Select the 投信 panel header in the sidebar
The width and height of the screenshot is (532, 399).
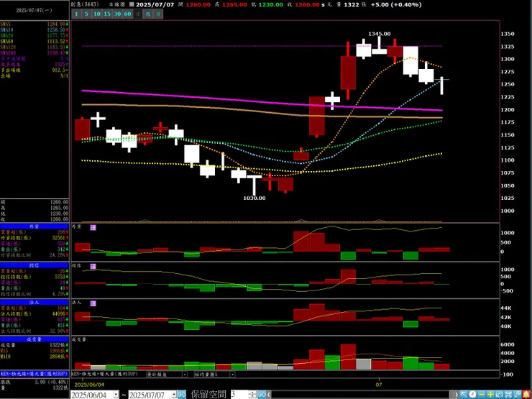click(x=35, y=265)
